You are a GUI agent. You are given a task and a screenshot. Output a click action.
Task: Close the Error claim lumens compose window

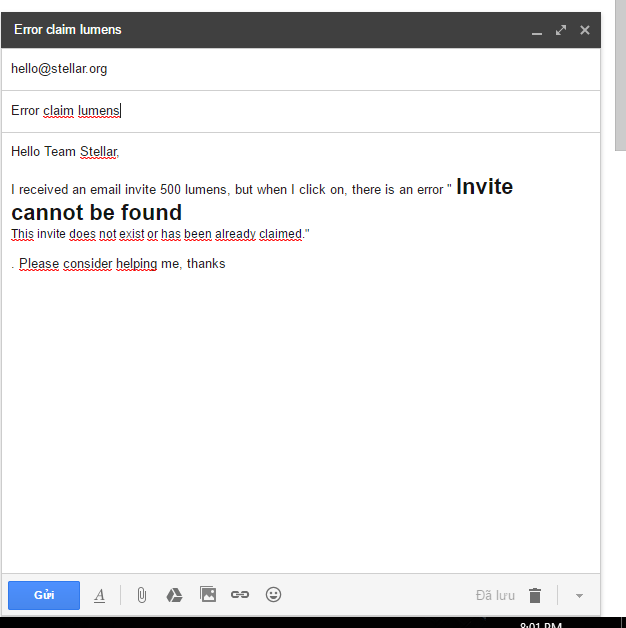[x=585, y=30]
